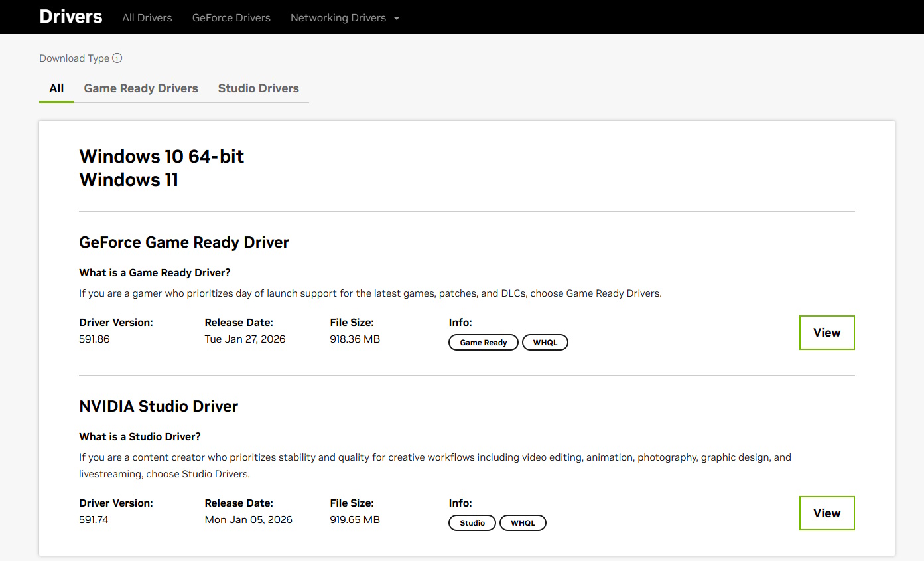Click the NVIDIA Studio Driver heading
This screenshot has width=924, height=561.
tap(159, 406)
